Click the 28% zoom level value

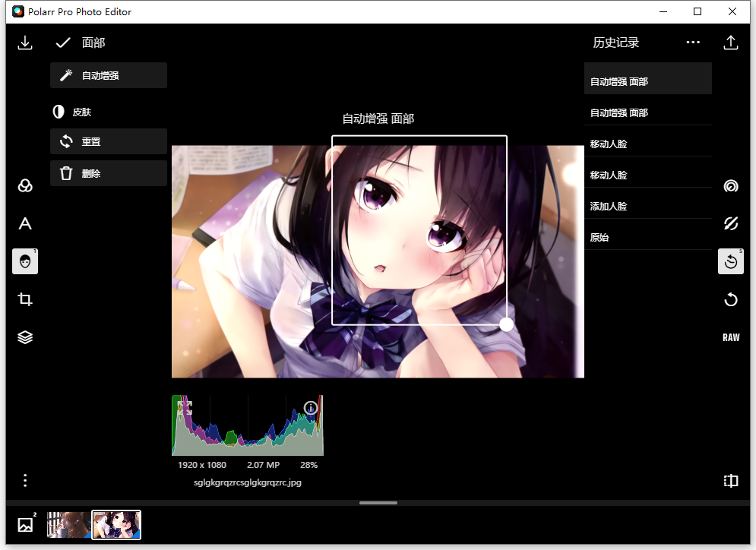(x=308, y=465)
